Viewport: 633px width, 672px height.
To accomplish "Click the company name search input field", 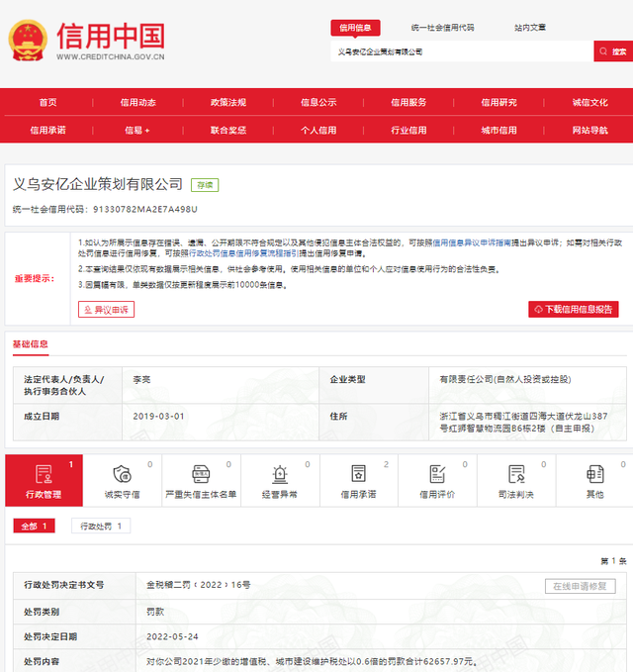I will tap(461, 51).
